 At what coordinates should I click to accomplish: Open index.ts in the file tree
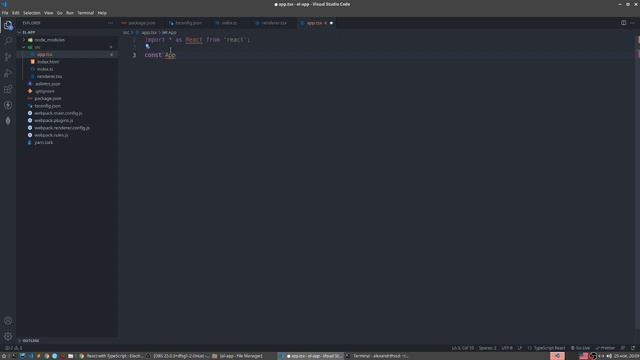(x=67, y=69)
